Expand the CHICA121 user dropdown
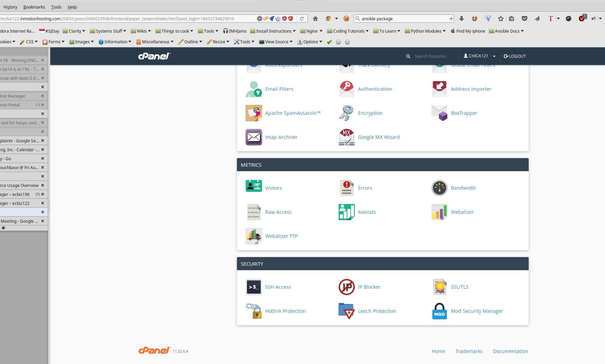The width and height of the screenshot is (605, 364). click(479, 56)
